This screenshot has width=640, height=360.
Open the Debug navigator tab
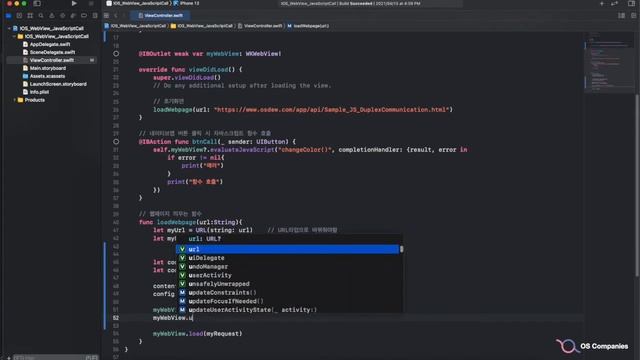[73, 16]
